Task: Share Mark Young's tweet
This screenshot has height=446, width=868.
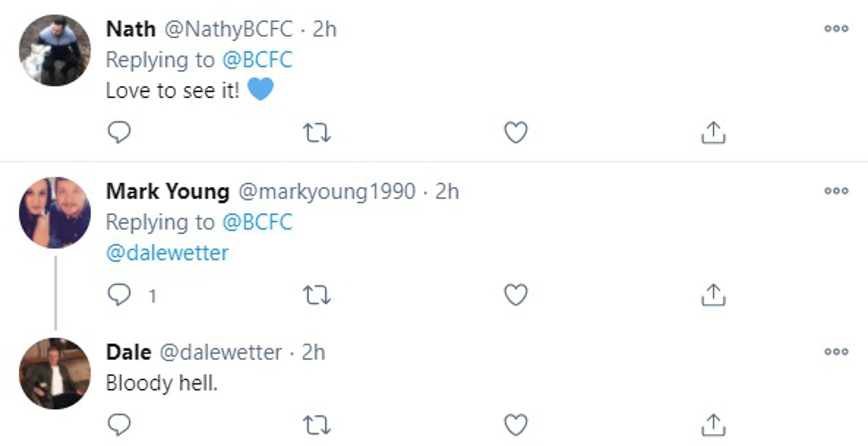Action: point(713,295)
